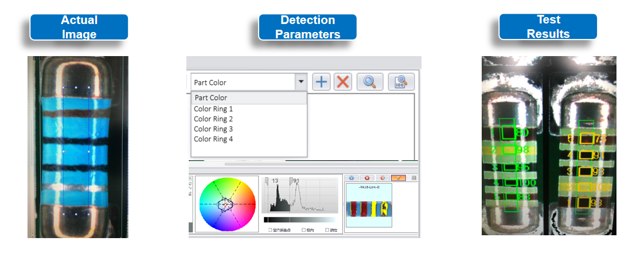Click the histogram threshold handle at 91
Image resolution: width=644 pixels, height=257 pixels.
click(291, 181)
